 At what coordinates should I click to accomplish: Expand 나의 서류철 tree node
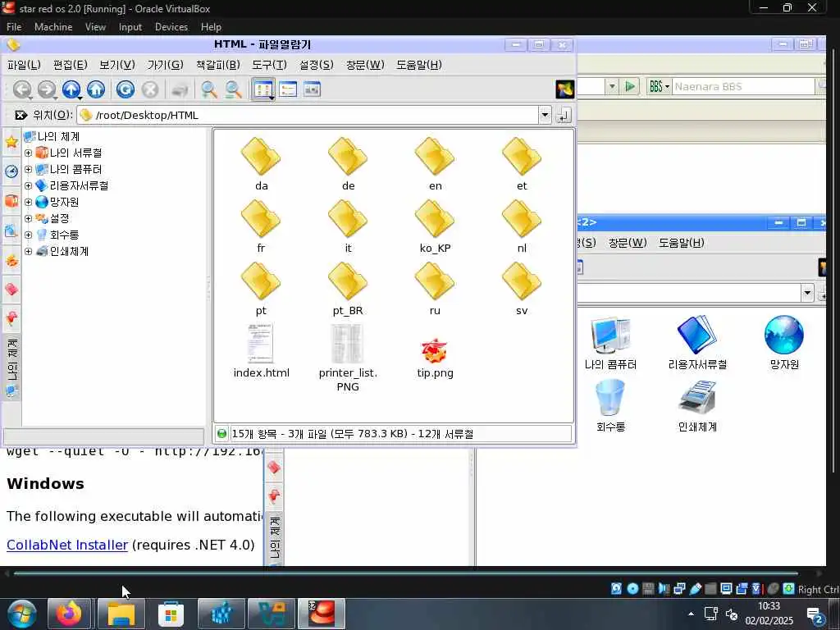[29, 153]
